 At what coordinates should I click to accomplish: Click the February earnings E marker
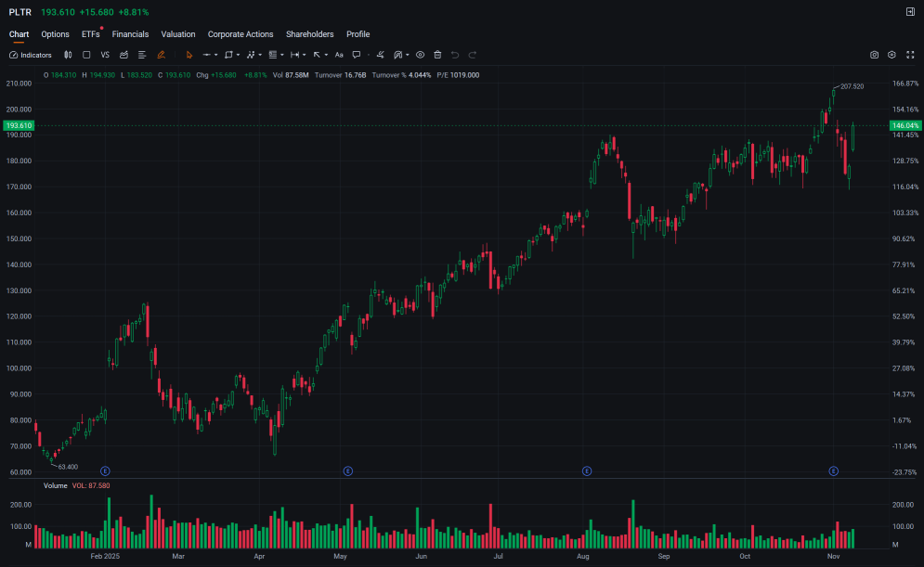[x=105, y=471]
